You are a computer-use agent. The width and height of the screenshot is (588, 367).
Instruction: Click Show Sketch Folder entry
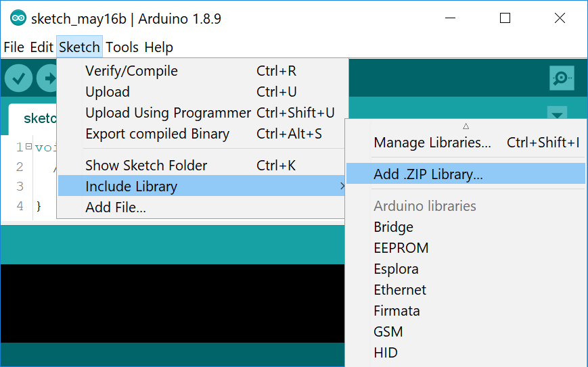(x=146, y=166)
